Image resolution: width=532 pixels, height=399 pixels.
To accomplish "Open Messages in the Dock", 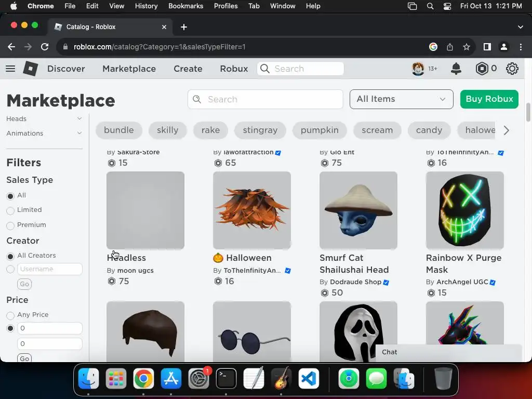I will pyautogui.click(x=376, y=378).
